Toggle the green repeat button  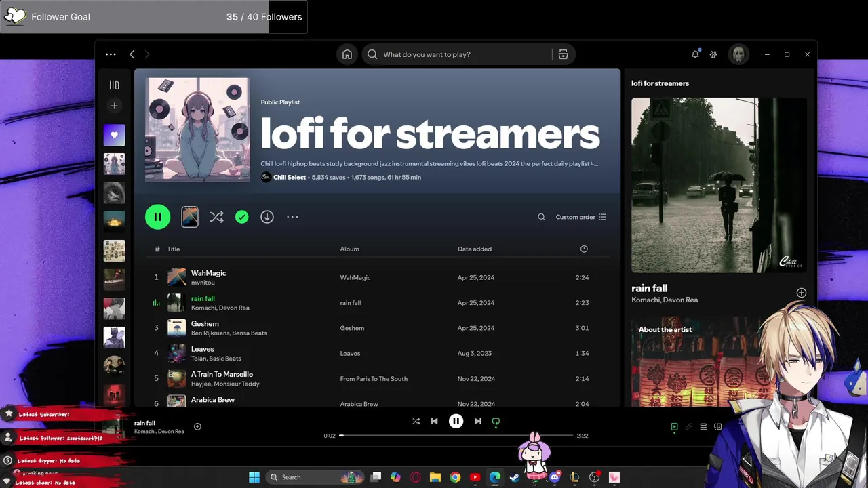click(x=496, y=422)
